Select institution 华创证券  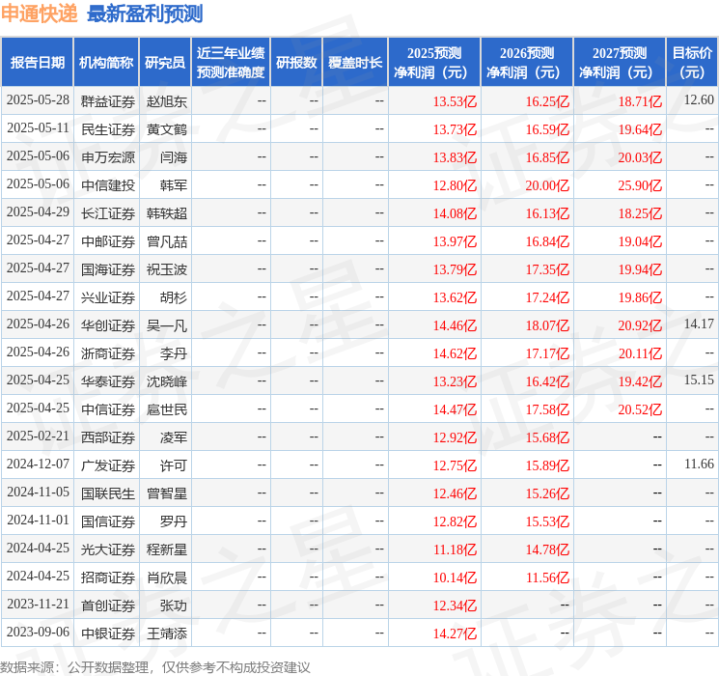[x=108, y=326]
